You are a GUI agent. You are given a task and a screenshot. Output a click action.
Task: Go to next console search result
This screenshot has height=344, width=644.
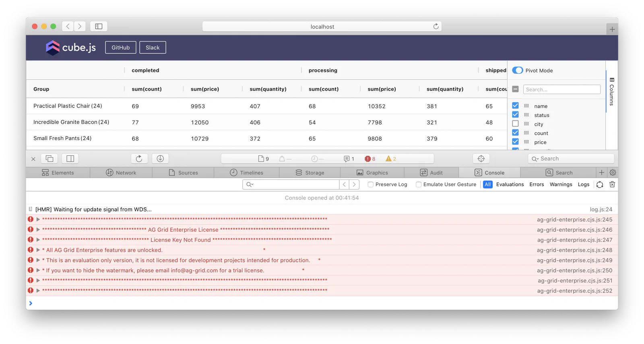click(354, 184)
